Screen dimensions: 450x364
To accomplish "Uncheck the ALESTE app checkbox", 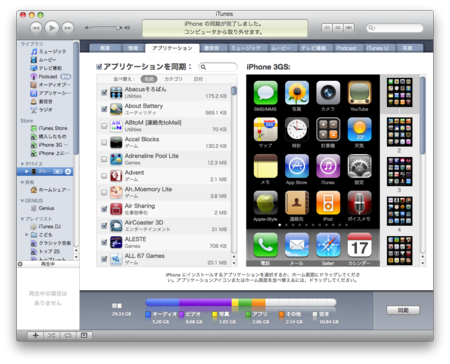I will [x=104, y=242].
